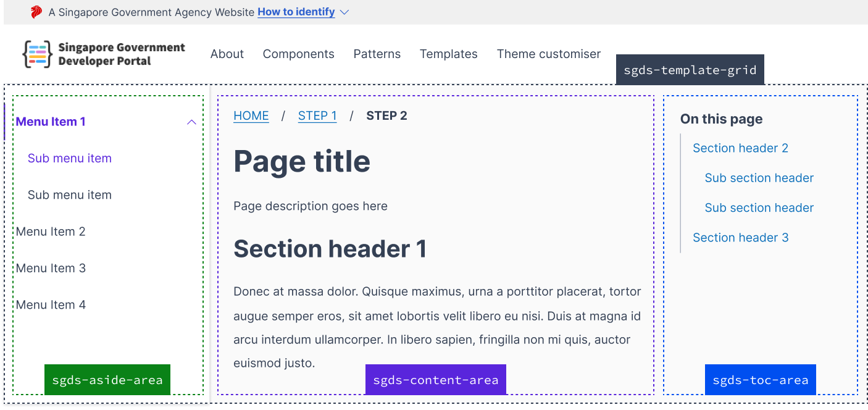Open the Theme customiser page
This screenshot has height=410, width=868.
click(x=549, y=54)
